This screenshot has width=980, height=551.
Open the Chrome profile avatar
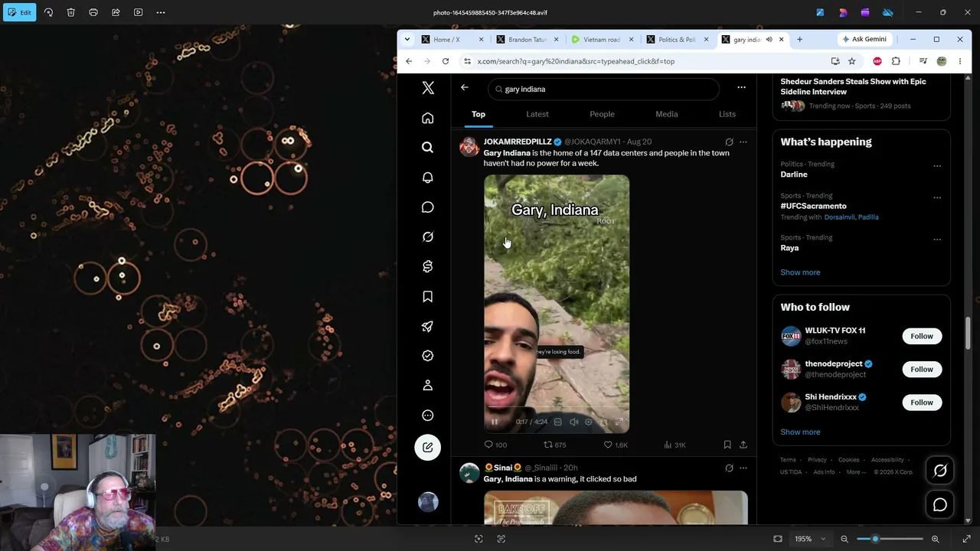[942, 61]
